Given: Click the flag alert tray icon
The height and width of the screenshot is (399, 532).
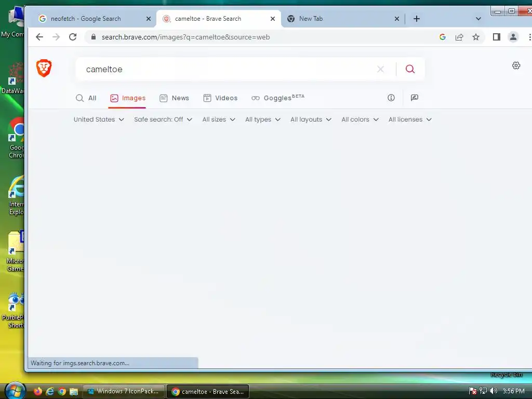Looking at the screenshot, I should [x=473, y=391].
